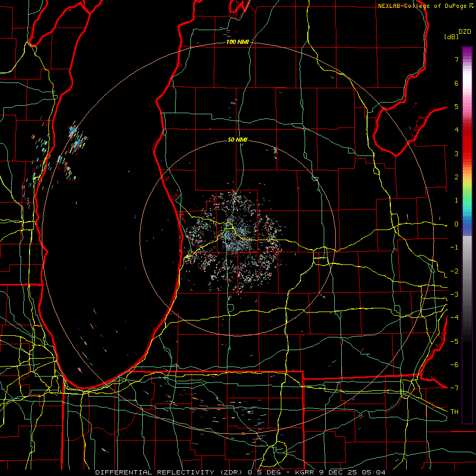Click the -6 value on color scale

[454, 365]
